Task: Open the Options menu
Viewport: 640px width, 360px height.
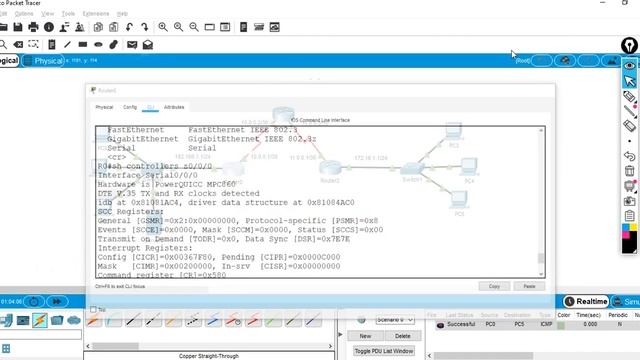Action: pyautogui.click(x=24, y=14)
